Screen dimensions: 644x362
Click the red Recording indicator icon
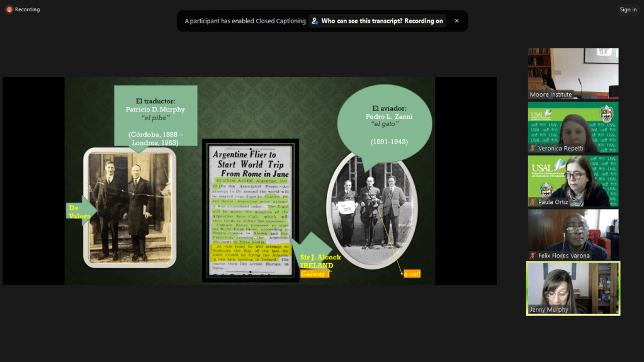pos(9,9)
